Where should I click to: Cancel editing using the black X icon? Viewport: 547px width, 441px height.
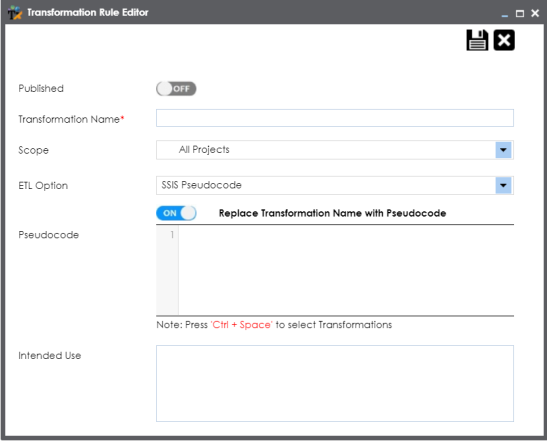pyautogui.click(x=504, y=40)
